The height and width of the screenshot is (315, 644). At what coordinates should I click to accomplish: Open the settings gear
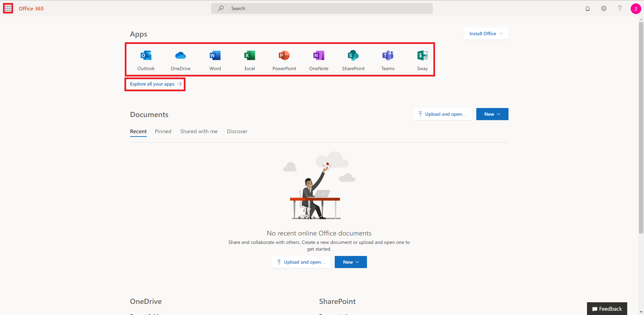click(x=604, y=8)
